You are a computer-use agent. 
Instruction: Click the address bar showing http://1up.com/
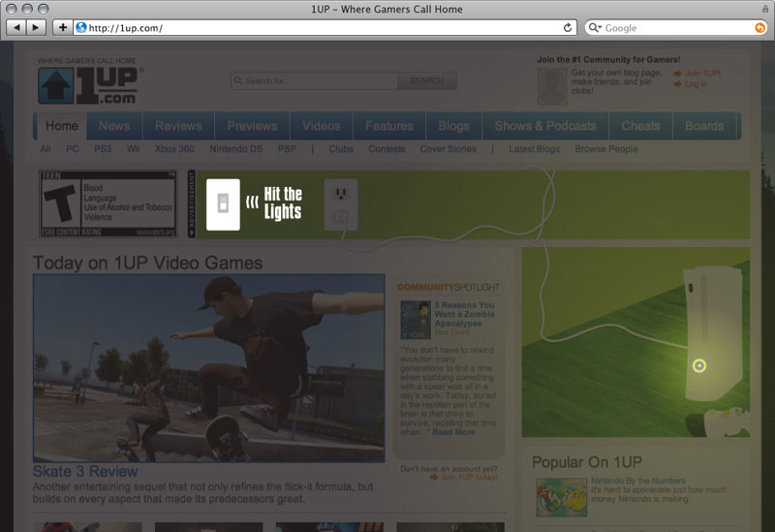[x=325, y=28]
